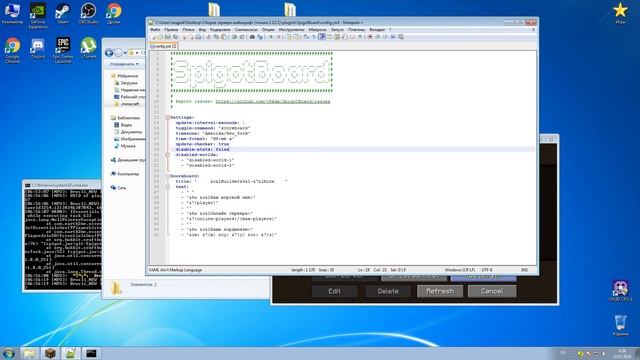
Task: Click the red Record Macro icon in Notepad++
Action: point(370,37)
